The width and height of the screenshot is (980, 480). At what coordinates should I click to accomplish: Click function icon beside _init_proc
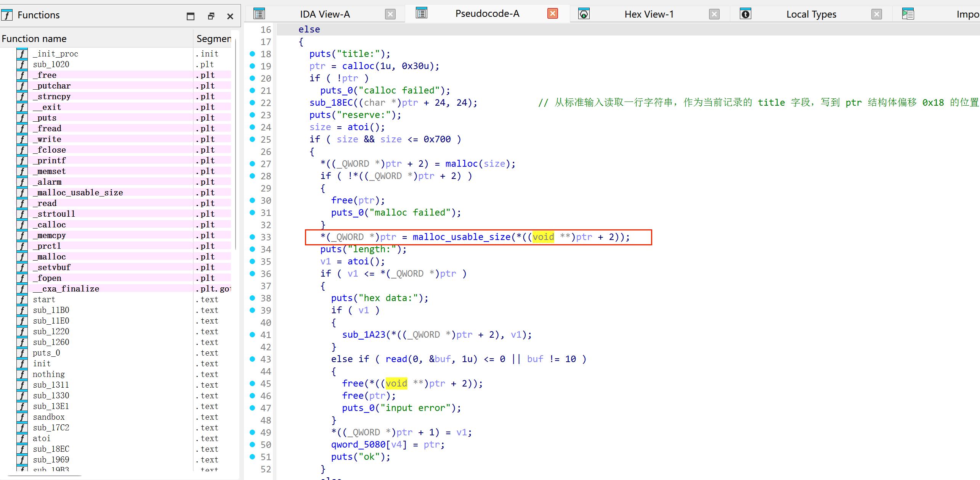pyautogui.click(x=22, y=54)
